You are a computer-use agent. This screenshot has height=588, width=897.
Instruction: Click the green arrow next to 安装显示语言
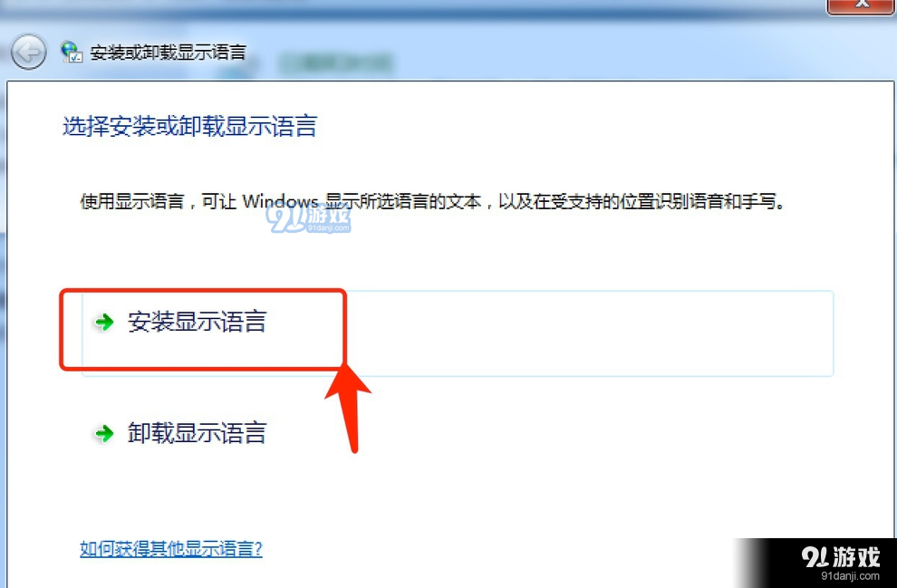coord(104,322)
